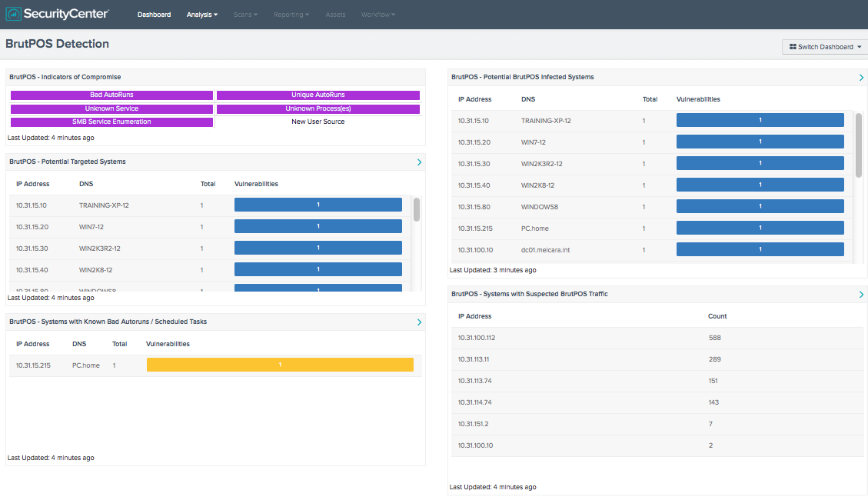The width and height of the screenshot is (868, 497).
Task: Click the yellow vulnerability bar for PC.home
Action: click(x=280, y=365)
